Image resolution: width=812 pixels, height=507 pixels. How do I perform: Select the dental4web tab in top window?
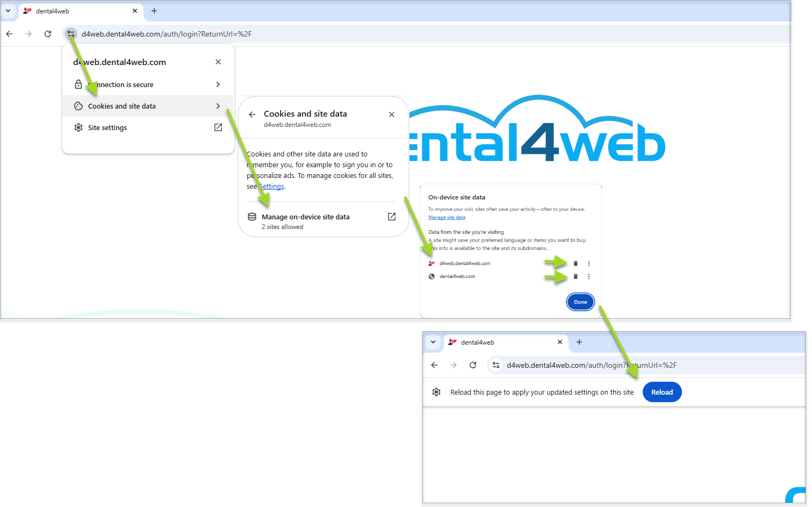coord(75,11)
